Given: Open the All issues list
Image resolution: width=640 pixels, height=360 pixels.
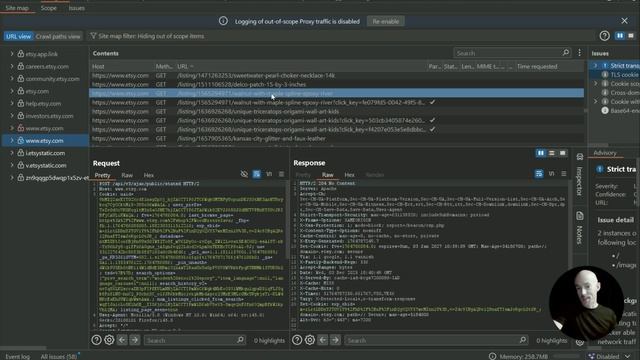Looking at the screenshot, I should pos(59,356).
